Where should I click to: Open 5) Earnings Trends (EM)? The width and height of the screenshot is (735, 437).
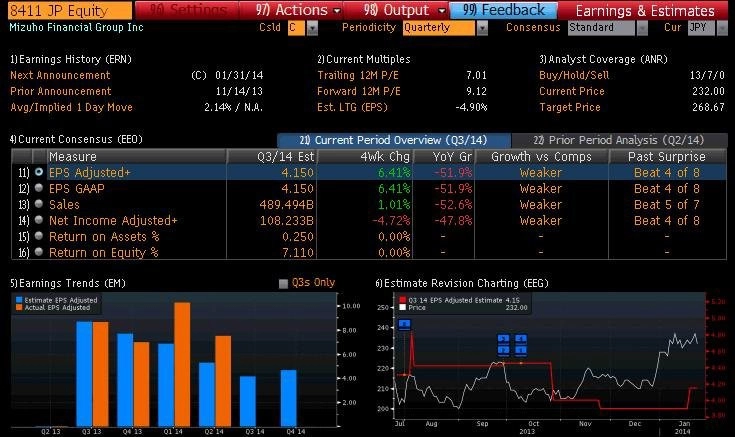[68, 283]
